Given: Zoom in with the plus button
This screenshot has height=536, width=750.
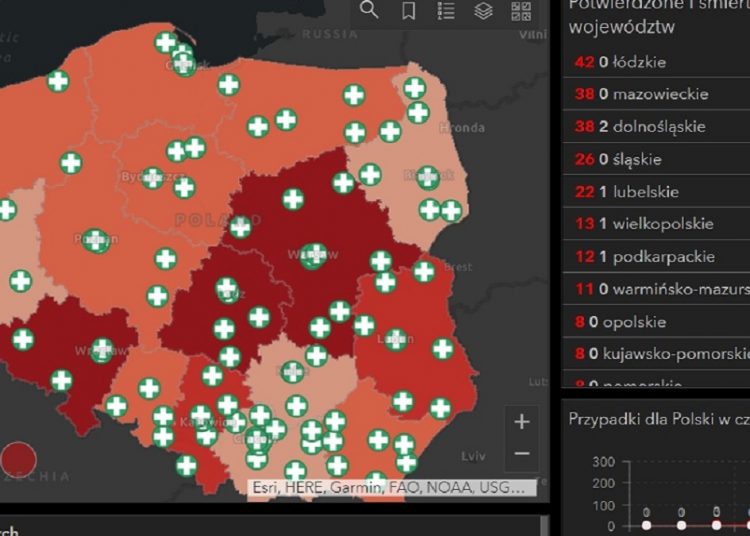Looking at the screenshot, I should 521,422.
